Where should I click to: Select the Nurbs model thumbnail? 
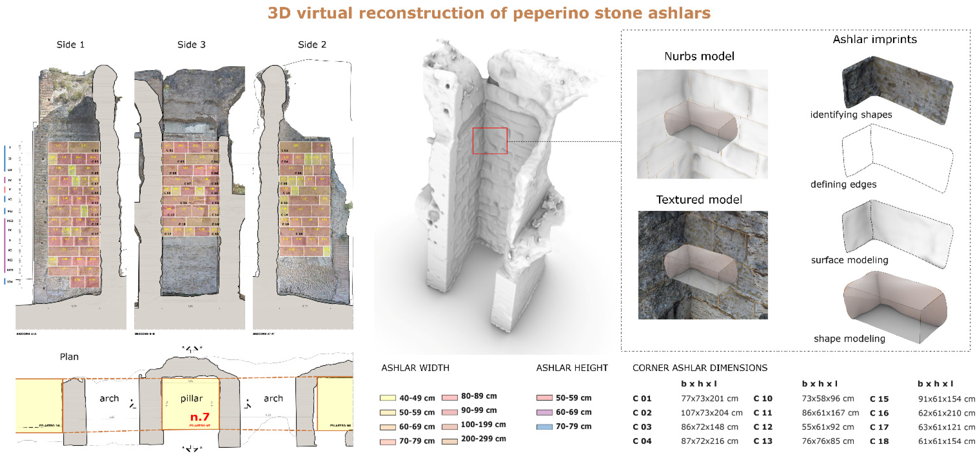[x=702, y=124]
